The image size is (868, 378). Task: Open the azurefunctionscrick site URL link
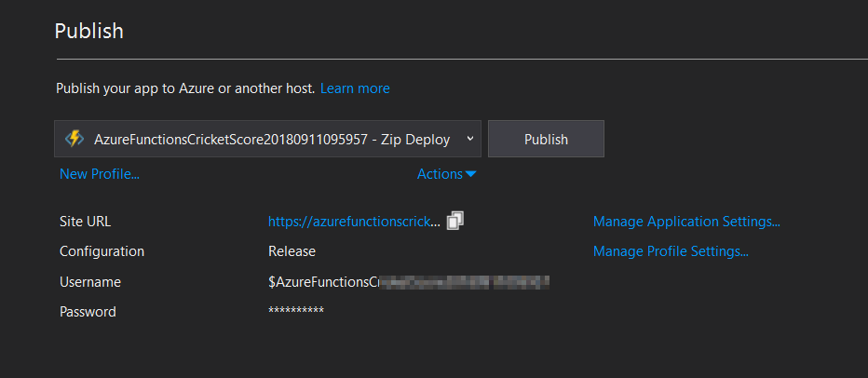pos(354,222)
